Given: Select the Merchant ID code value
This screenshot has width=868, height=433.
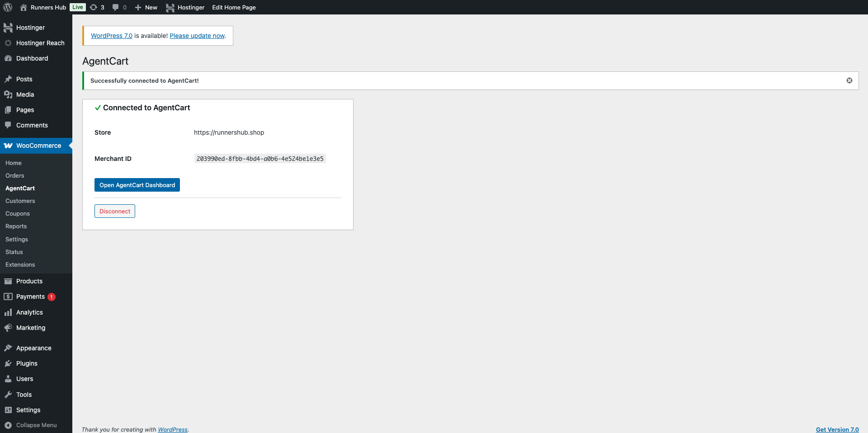Looking at the screenshot, I should (x=260, y=159).
